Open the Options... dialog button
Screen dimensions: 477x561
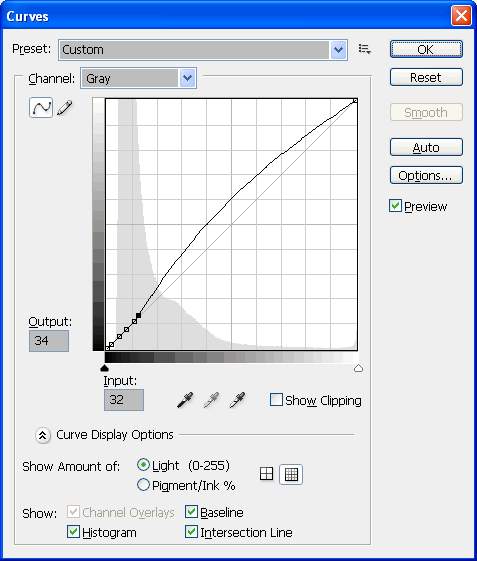426,175
